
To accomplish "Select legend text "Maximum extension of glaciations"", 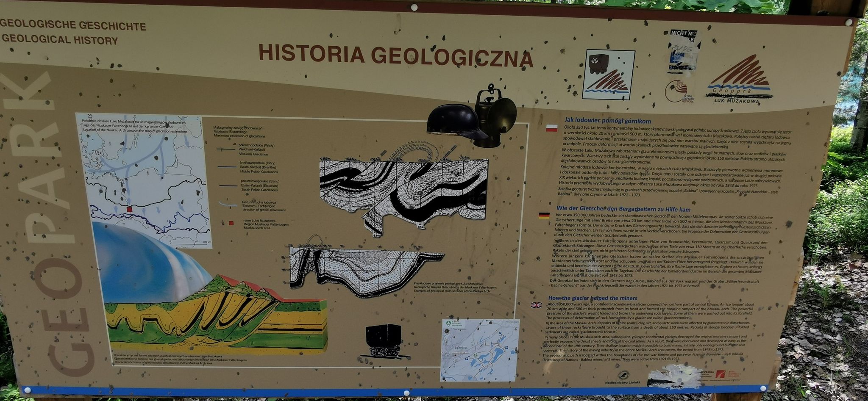I will pos(239,136).
